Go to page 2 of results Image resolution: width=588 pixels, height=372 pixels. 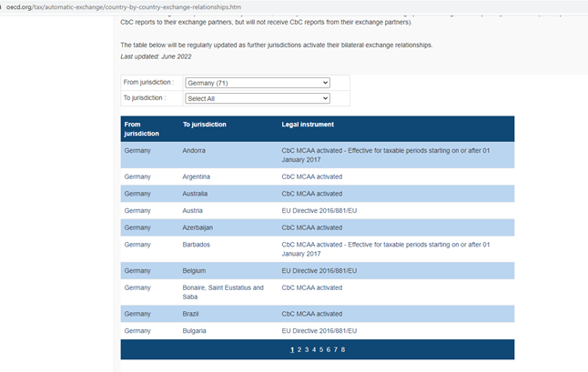299,349
